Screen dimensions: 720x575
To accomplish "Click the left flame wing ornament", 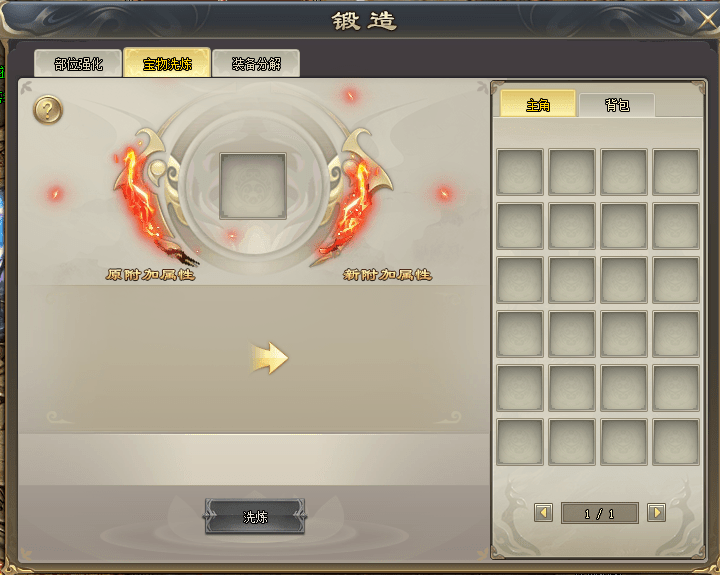I will point(147,197).
